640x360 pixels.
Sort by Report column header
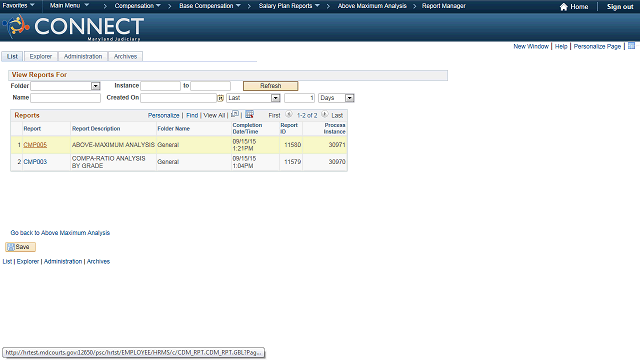point(32,129)
